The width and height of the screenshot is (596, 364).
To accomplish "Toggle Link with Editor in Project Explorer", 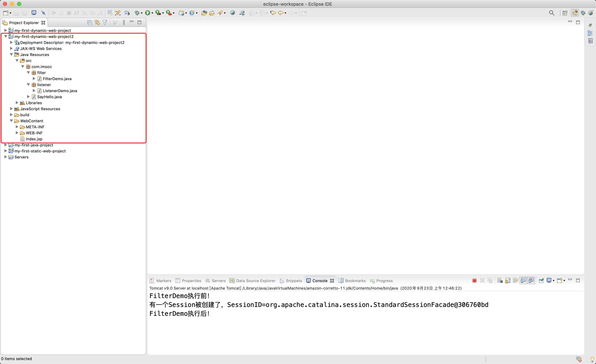I will (x=97, y=23).
